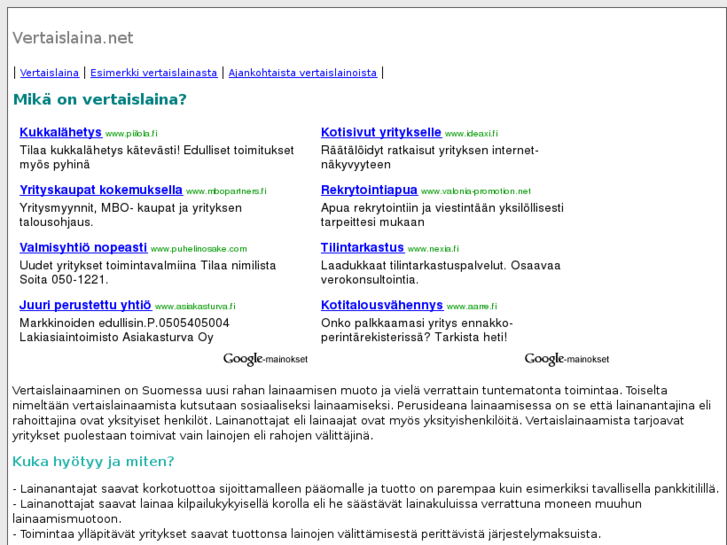Open www.puhelinosake.com green URL

click(x=199, y=249)
